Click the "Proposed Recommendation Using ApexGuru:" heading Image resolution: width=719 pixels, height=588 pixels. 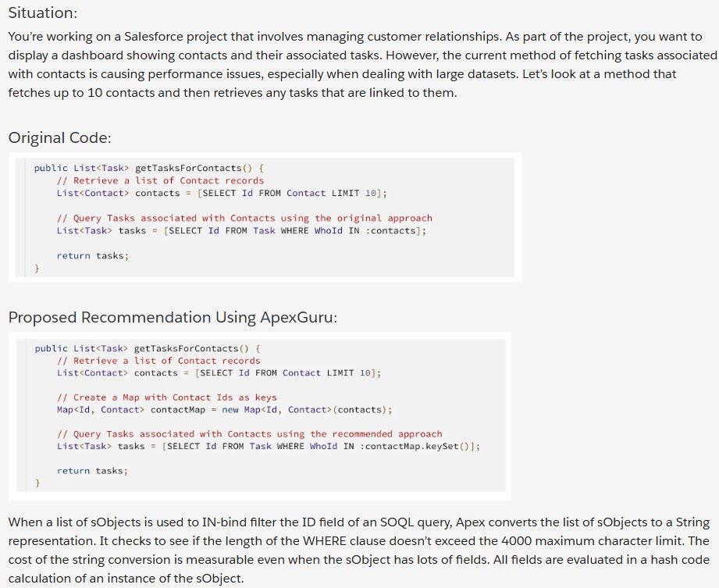(x=173, y=317)
